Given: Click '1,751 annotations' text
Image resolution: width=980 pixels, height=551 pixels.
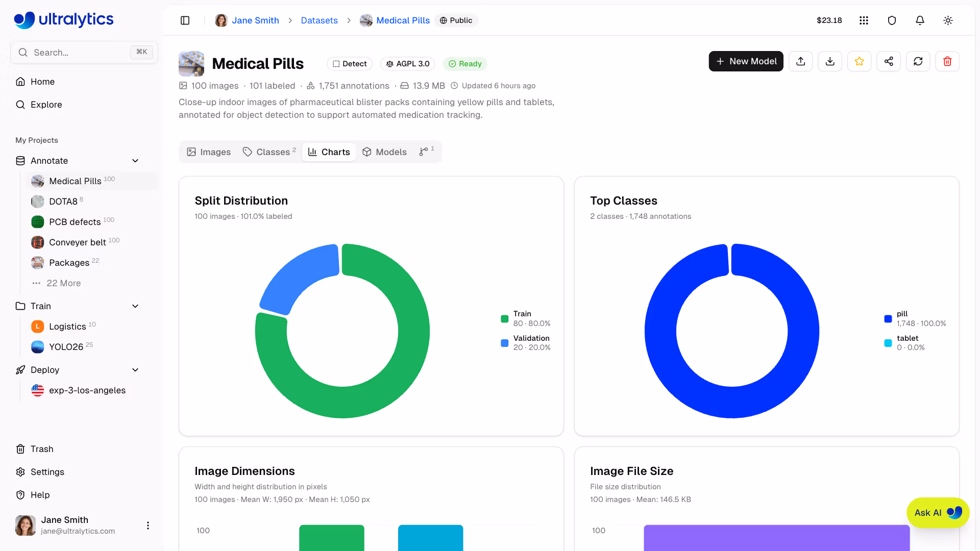Looking at the screenshot, I should point(354,86).
